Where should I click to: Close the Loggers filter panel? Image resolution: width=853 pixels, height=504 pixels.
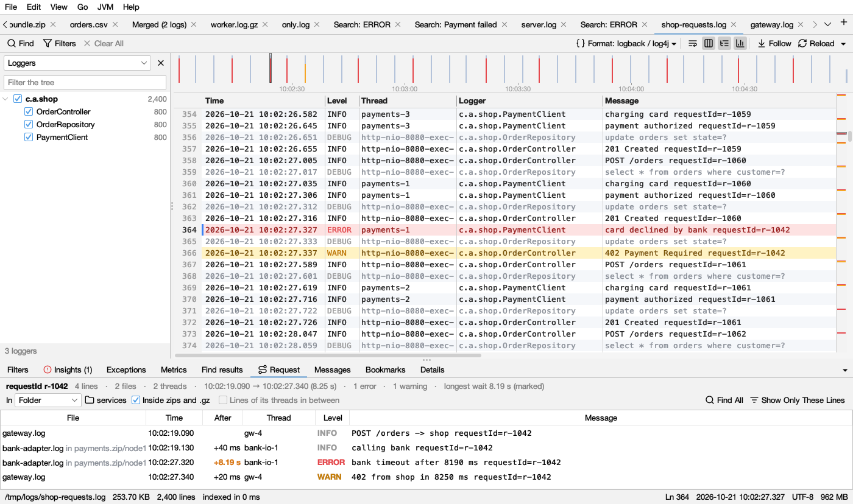161,63
